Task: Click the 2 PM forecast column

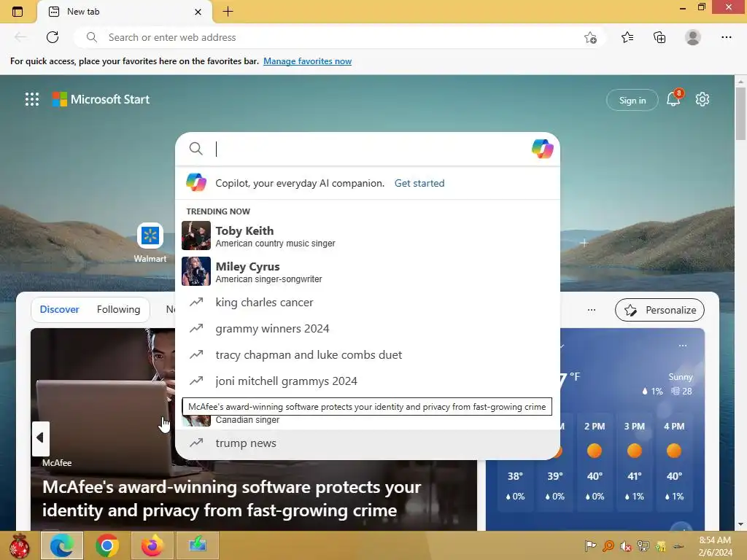Action: click(x=595, y=462)
